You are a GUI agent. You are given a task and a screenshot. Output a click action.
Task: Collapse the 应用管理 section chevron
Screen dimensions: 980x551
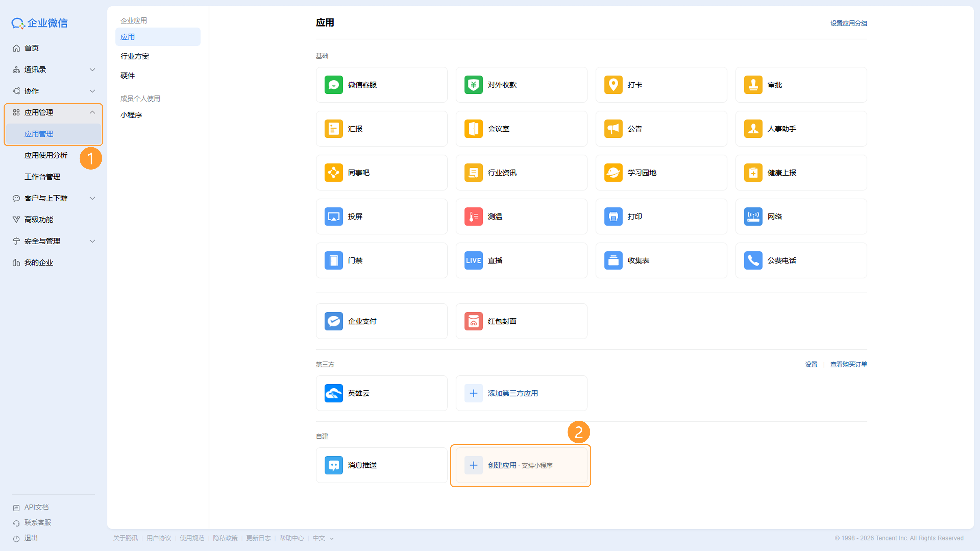click(92, 112)
